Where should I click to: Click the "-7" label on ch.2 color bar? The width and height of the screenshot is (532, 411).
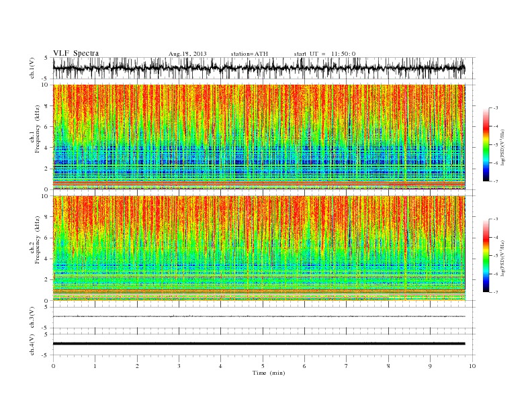point(495,292)
